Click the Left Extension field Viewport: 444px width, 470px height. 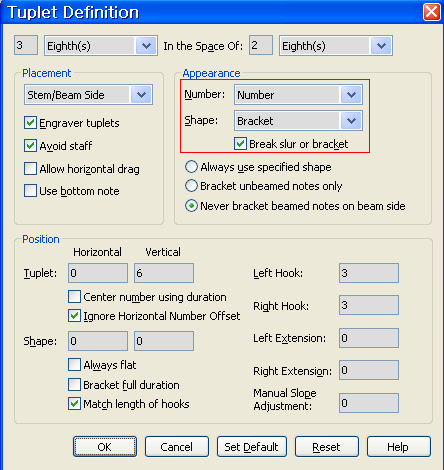369,338
